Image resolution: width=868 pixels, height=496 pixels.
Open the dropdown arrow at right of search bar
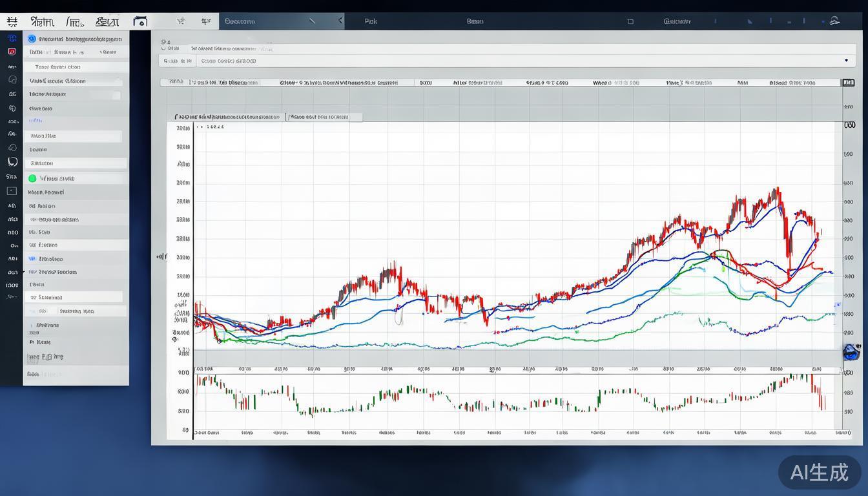tap(846, 61)
